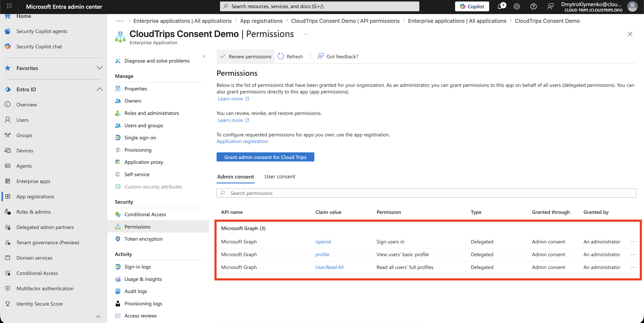This screenshot has height=323, width=644.
Task: Close the Permissions blade
Action: tap(630, 34)
